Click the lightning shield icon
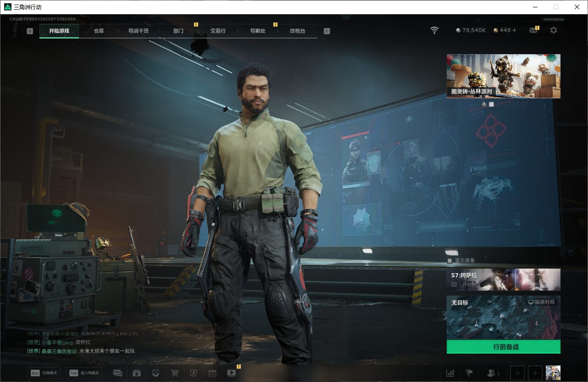This screenshot has height=382, width=588. click(194, 373)
